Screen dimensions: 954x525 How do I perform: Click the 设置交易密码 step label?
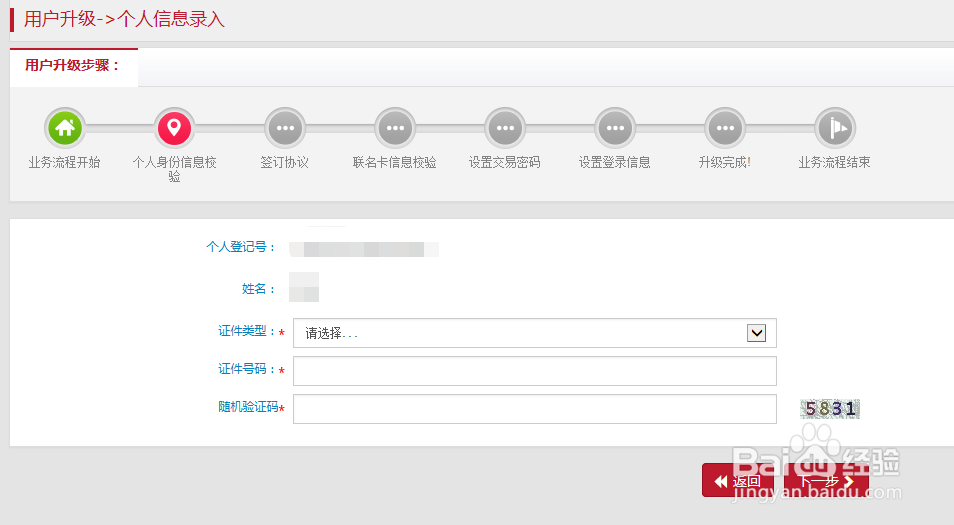point(505,162)
